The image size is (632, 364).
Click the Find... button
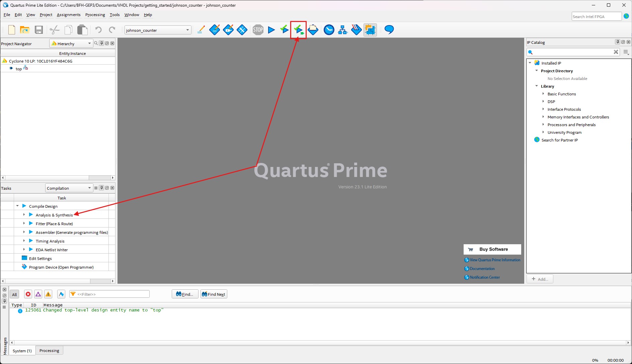point(185,294)
